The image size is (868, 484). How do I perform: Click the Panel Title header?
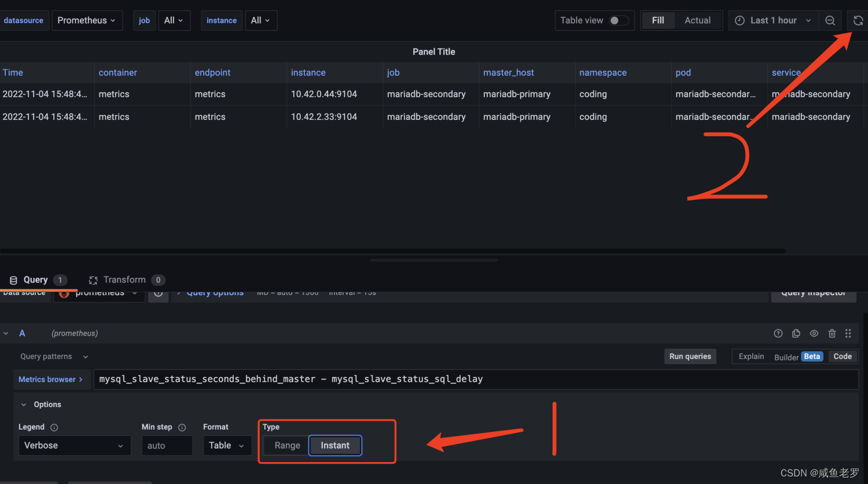click(x=434, y=52)
